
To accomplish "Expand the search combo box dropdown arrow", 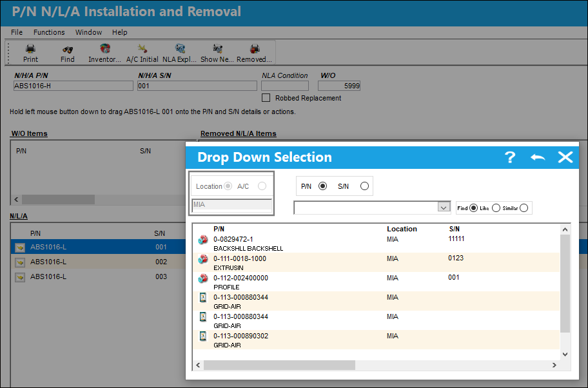I will [x=444, y=208].
